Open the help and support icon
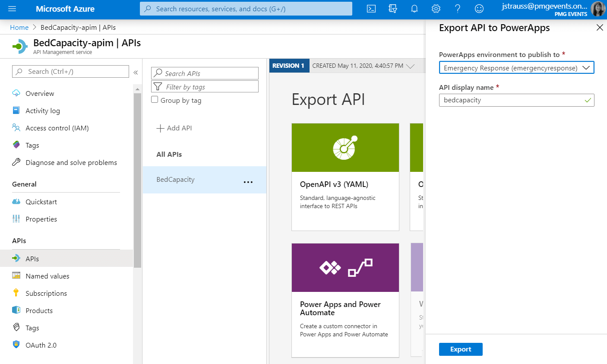Screen dimensions: 607x364 tap(458, 9)
